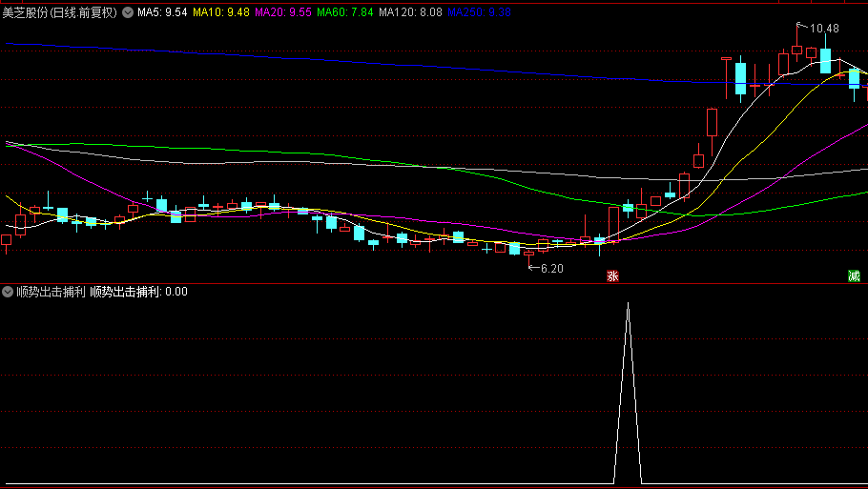Image resolution: width=868 pixels, height=489 pixels.
Task: Click the 顺势出击捕利: 0.00 value readout
Action: 139,292
